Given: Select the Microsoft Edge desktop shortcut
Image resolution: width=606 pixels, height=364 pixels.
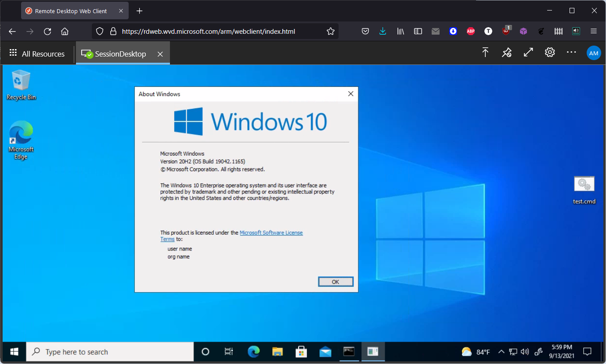Looking at the screenshot, I should pos(21,140).
